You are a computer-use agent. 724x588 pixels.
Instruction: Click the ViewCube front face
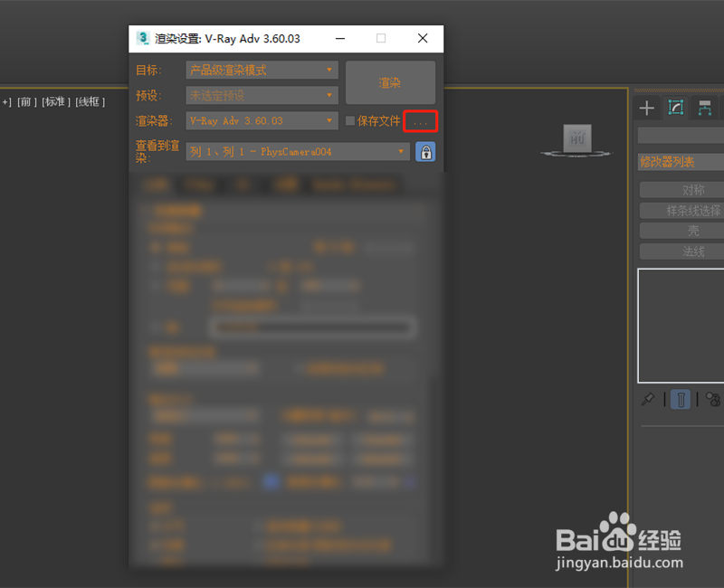577,138
